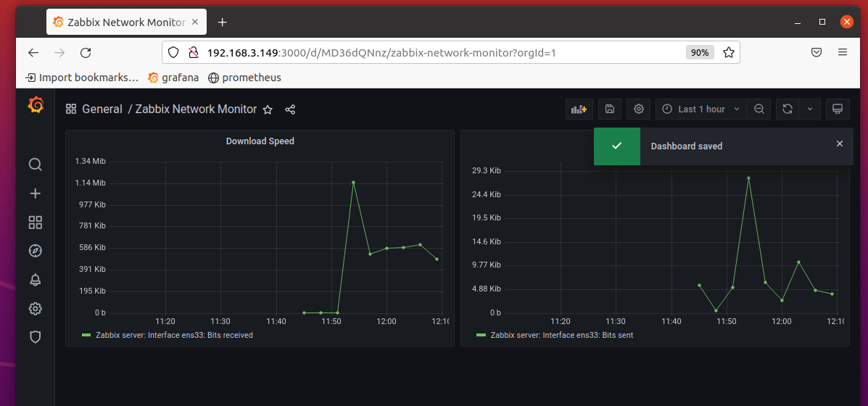Viewport: 868px width, 406px height.
Task: Refresh the dashboard now
Action: 788,109
